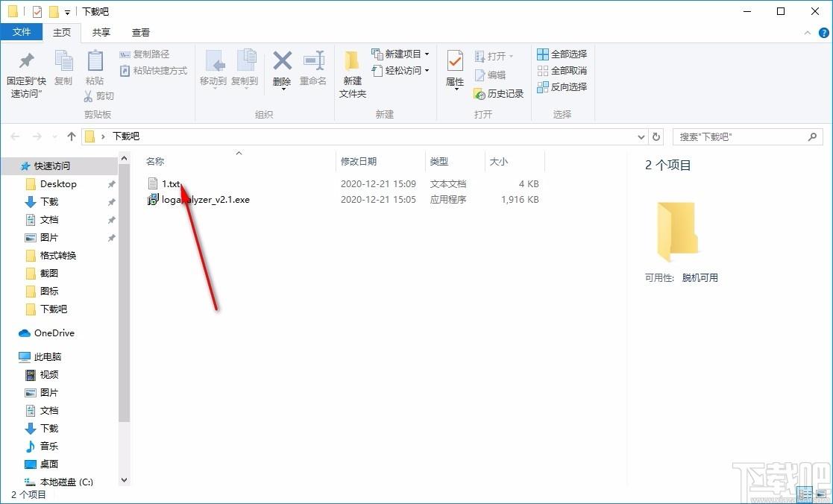The width and height of the screenshot is (833, 504).
Task: Open Local Disk (C:)
Action: pyautogui.click(x=66, y=482)
